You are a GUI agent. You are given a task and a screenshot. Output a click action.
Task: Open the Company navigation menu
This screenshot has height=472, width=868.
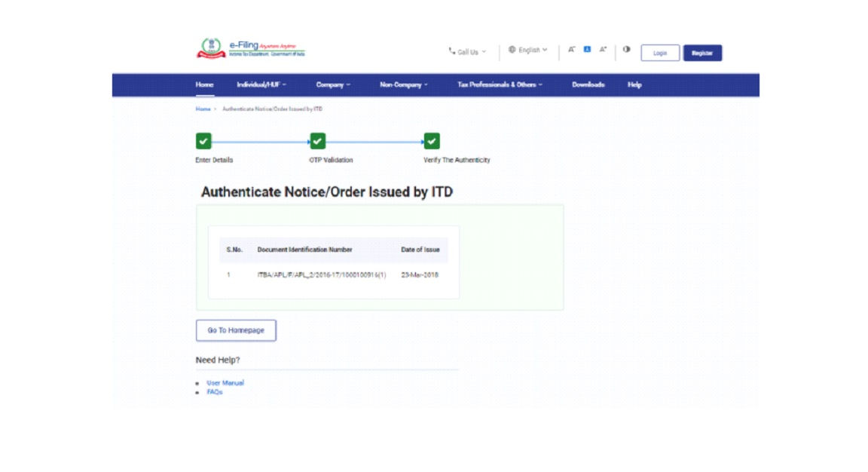coord(333,84)
